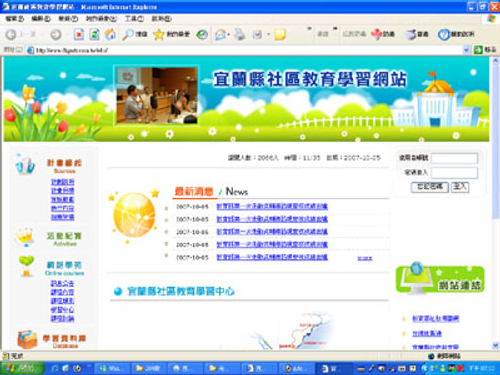Click the vertical scrollbar thumb

coord(495,142)
